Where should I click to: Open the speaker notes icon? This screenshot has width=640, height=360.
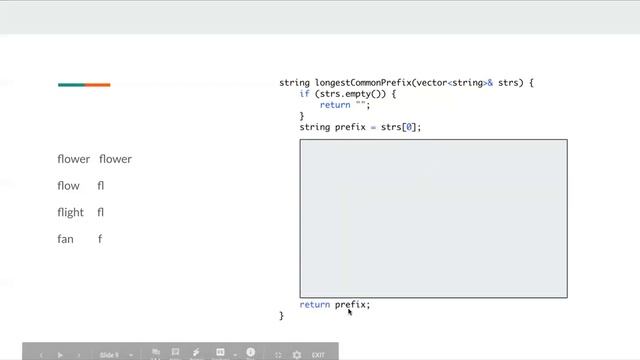coord(176,353)
